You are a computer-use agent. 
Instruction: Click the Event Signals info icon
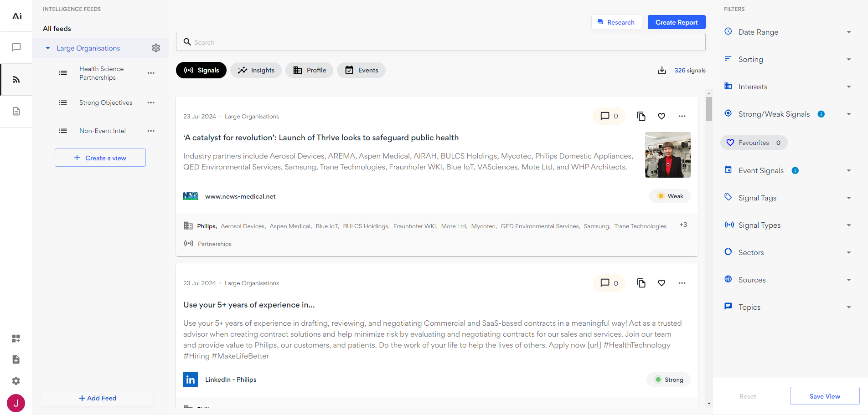coord(795,170)
